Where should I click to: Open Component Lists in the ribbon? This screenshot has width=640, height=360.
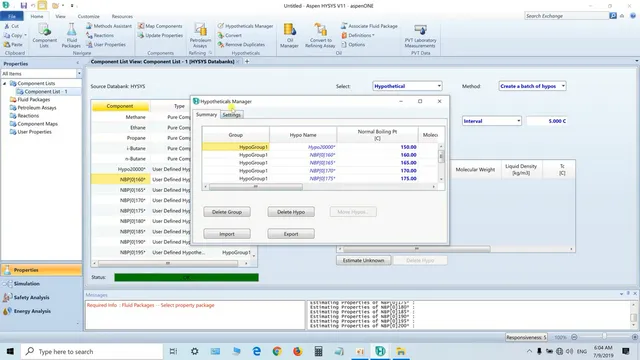tap(44, 36)
